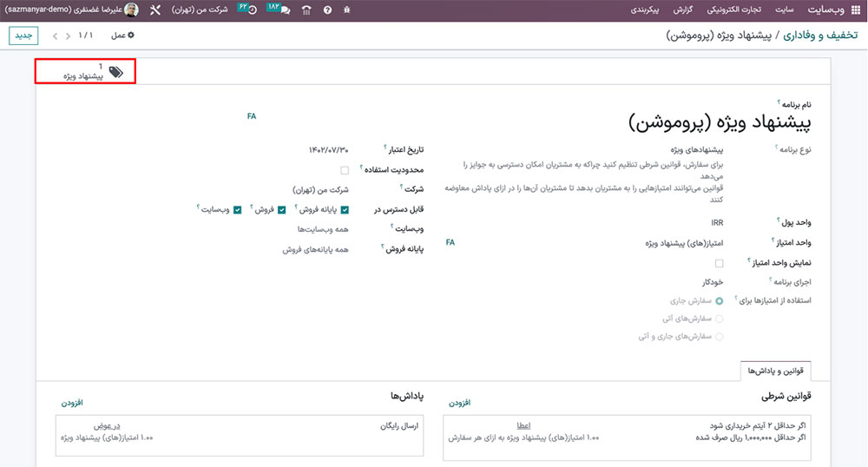Open the company switcher شرکت من (تهران)
Screen dimensions: 868x467
[198, 10]
